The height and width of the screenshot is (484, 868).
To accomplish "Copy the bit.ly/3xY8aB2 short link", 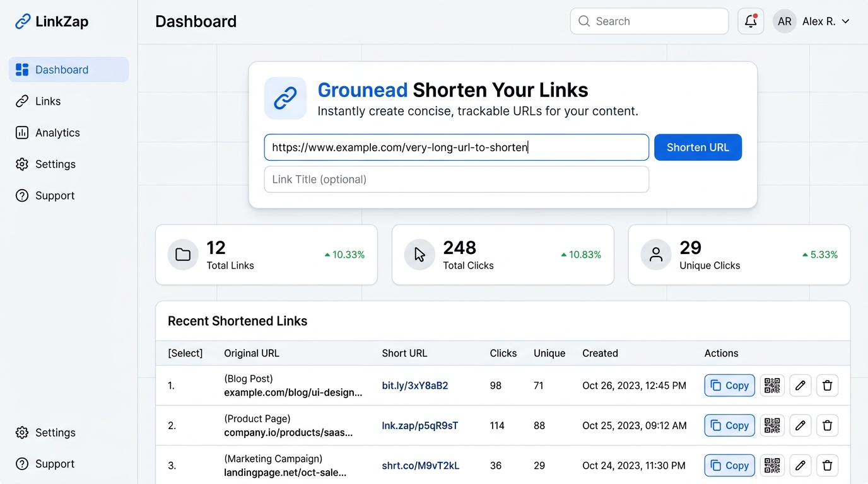I will [729, 386].
